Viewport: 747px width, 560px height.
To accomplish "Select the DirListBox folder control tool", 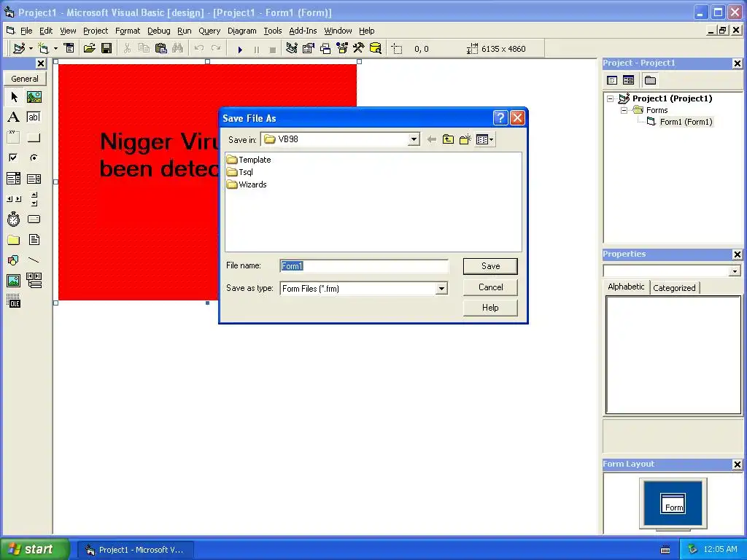I will (x=14, y=240).
